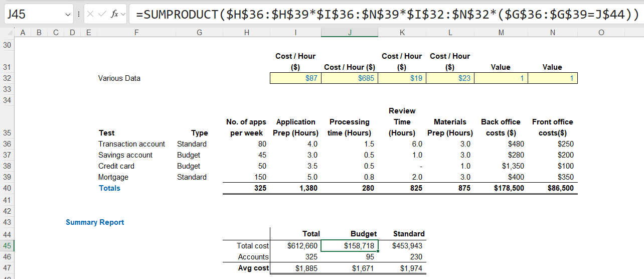
Task: Select column H header
Action: click(246, 33)
